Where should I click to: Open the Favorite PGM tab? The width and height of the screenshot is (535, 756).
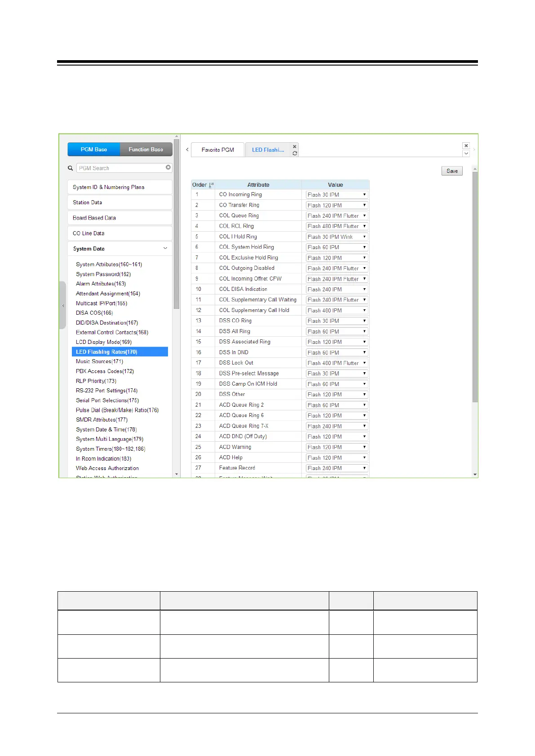pos(218,150)
